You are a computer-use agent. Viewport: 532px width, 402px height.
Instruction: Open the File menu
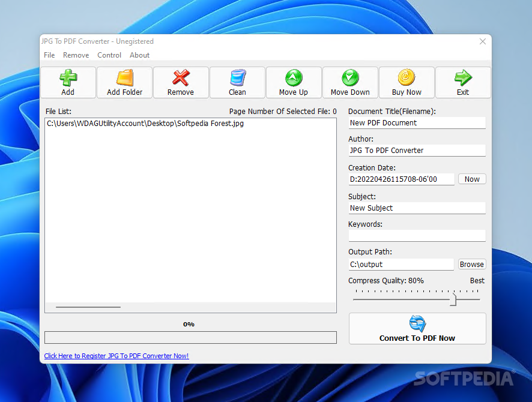click(x=49, y=55)
